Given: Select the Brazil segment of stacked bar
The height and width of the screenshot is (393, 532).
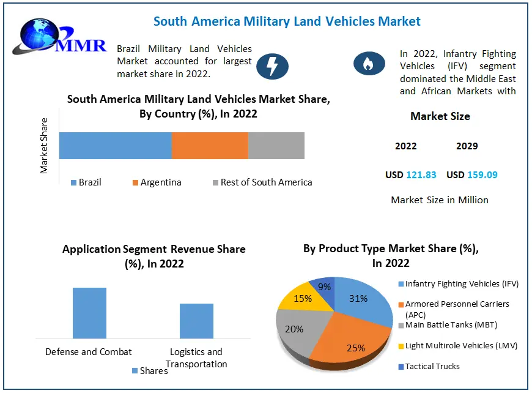Looking at the screenshot, I should coord(115,146).
